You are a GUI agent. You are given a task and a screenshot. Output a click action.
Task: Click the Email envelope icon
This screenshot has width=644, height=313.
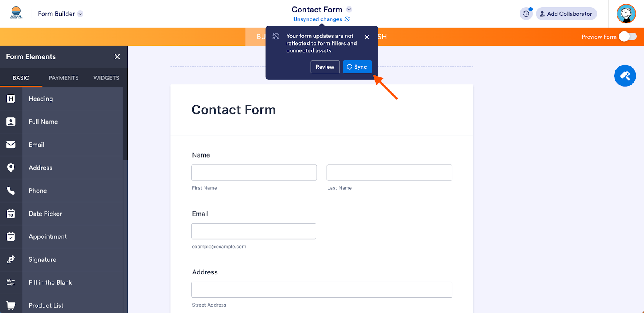point(11,145)
